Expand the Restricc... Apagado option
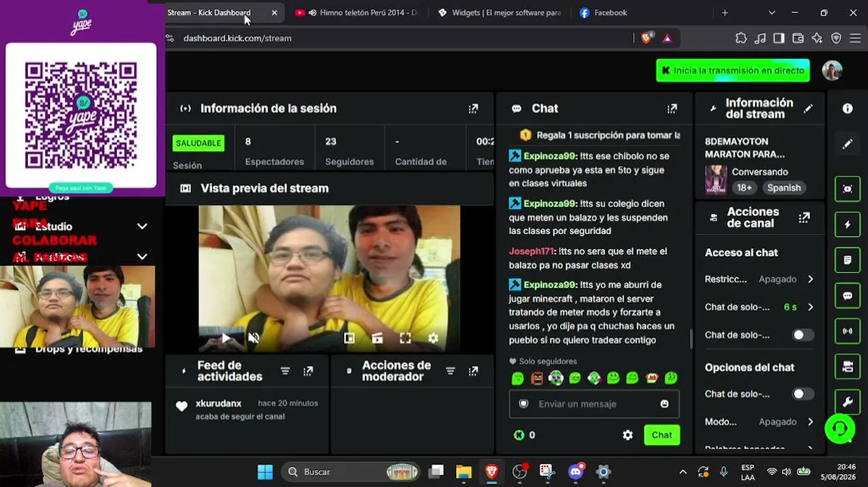868x487 pixels. tap(759, 279)
